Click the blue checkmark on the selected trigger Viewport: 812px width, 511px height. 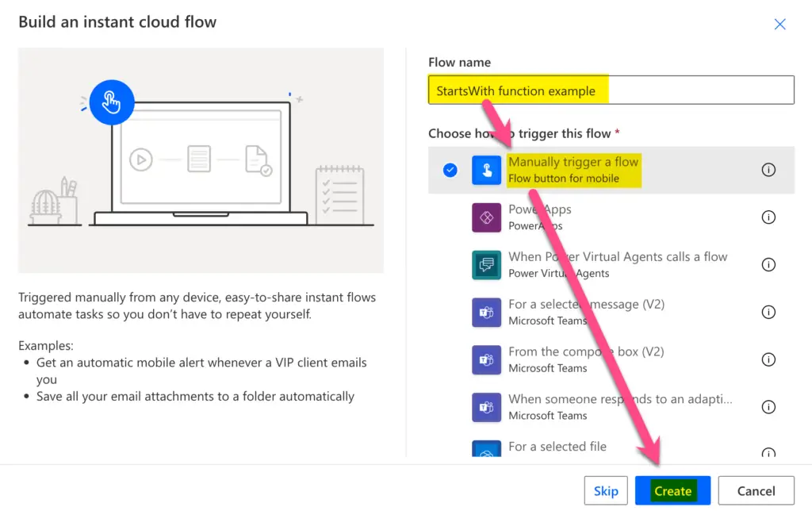tap(450, 169)
